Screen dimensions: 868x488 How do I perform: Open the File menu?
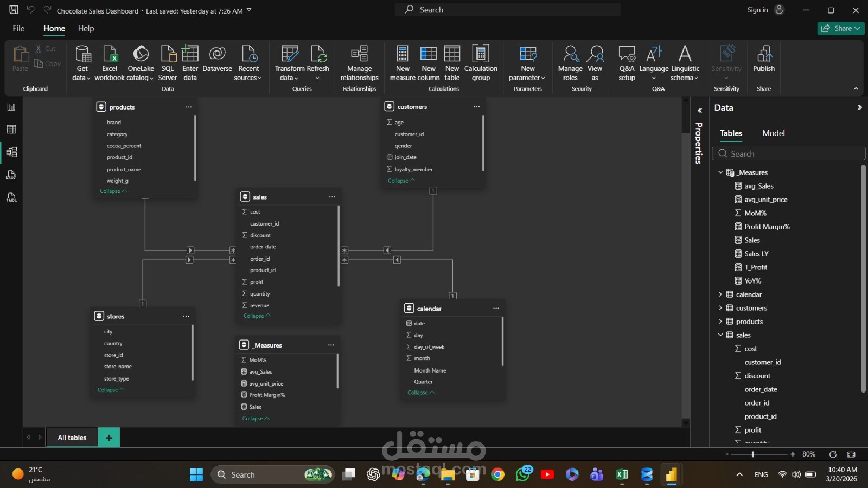18,28
